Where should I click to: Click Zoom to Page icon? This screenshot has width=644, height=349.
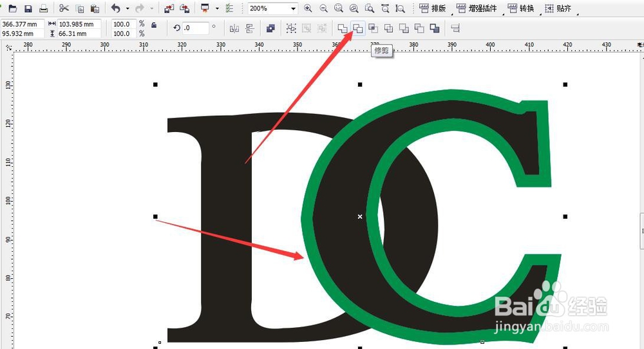coord(370,8)
